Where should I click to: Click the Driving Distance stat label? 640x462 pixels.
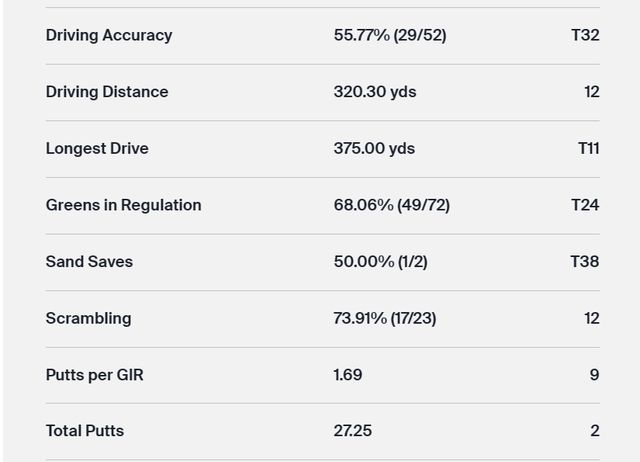pyautogui.click(x=107, y=92)
